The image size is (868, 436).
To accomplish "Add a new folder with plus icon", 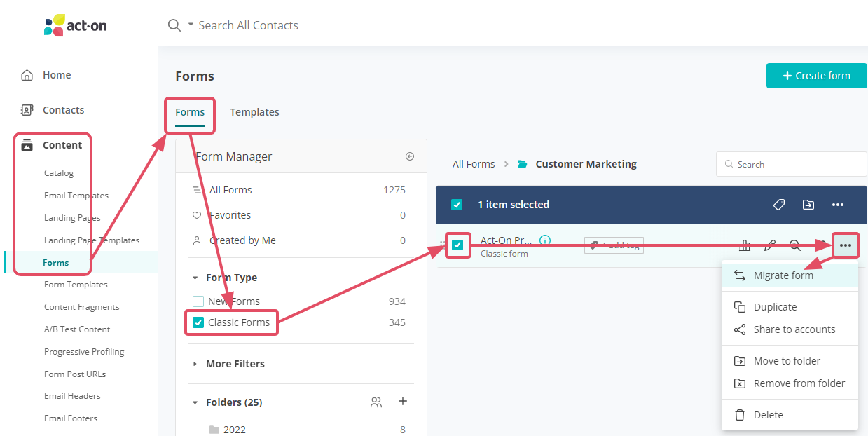I will click(403, 402).
